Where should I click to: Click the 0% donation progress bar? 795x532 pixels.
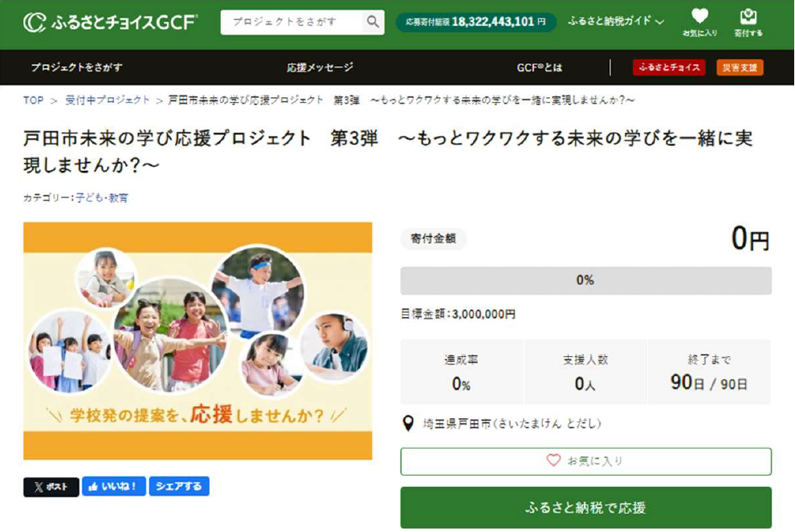point(585,281)
